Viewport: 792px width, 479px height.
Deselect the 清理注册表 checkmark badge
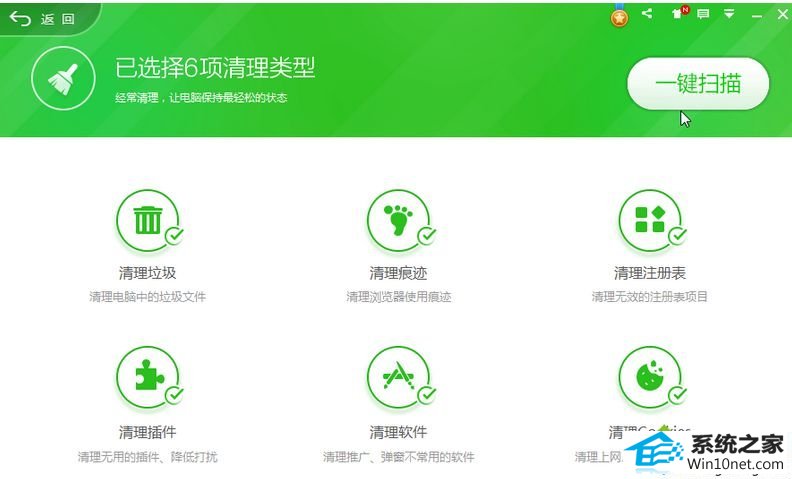click(x=677, y=236)
